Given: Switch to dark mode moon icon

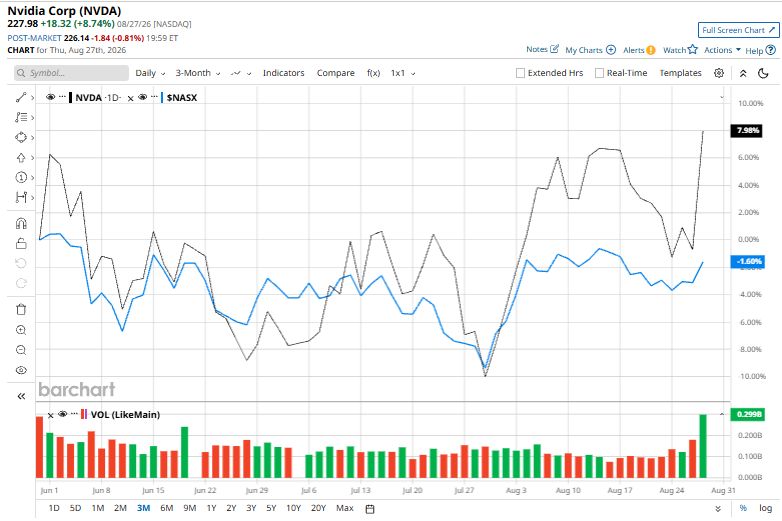Looking at the screenshot, I should click(x=763, y=73).
